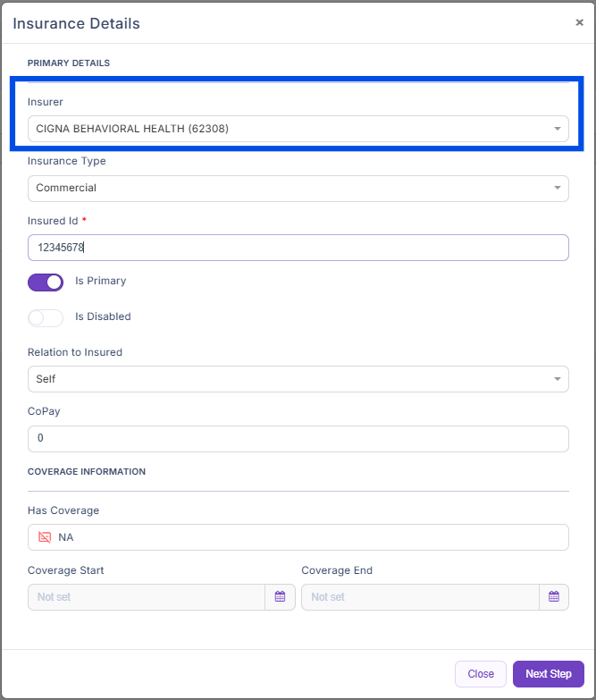Image resolution: width=596 pixels, height=700 pixels.
Task: Click the no-coverage card icon
Action: (45, 537)
